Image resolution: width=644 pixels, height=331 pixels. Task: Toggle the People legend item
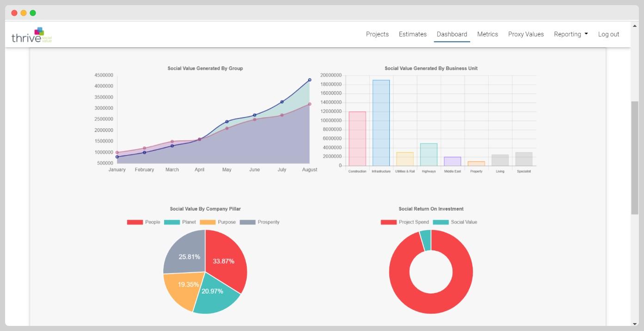tap(143, 222)
